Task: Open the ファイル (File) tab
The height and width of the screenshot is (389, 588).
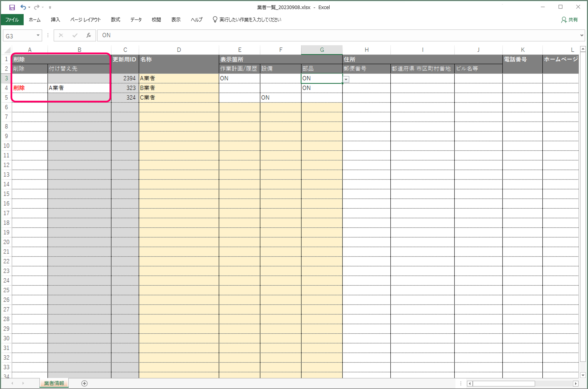Action: click(12, 20)
